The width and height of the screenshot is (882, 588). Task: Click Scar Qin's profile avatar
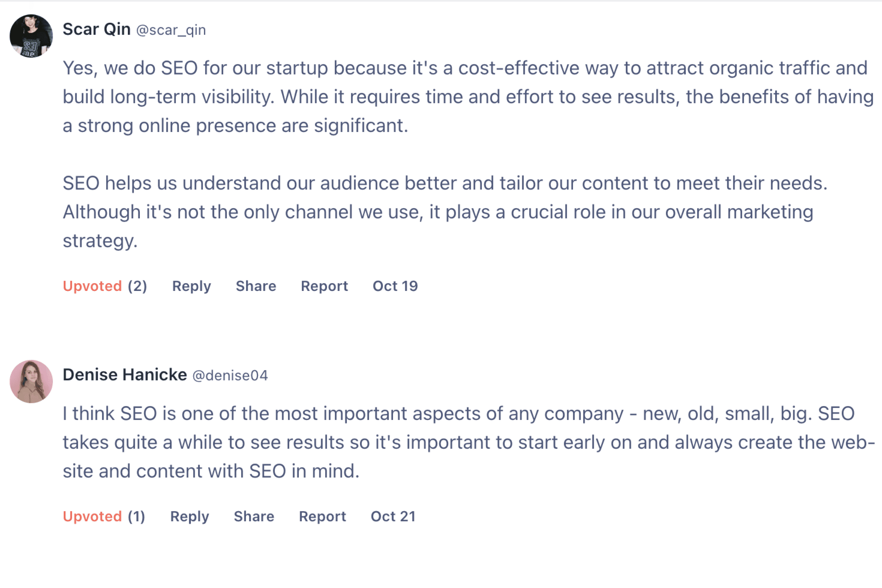pos(31,36)
